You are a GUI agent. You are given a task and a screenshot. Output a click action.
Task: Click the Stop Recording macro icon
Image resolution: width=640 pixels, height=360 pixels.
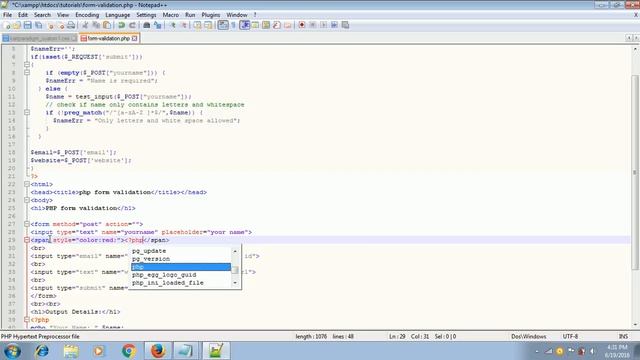tap(313, 25)
